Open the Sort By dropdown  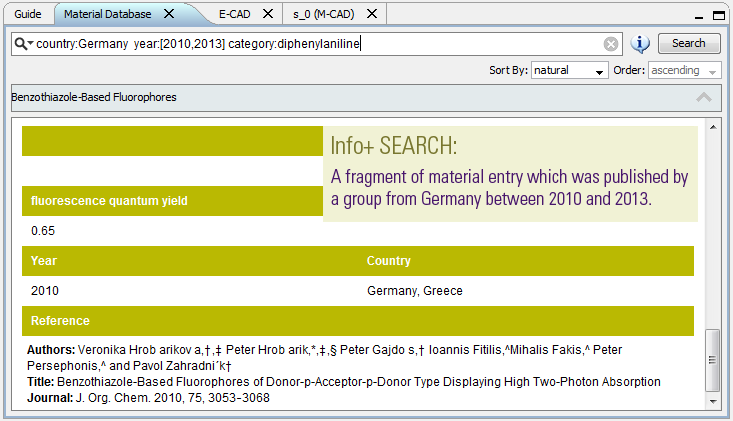tap(569, 71)
